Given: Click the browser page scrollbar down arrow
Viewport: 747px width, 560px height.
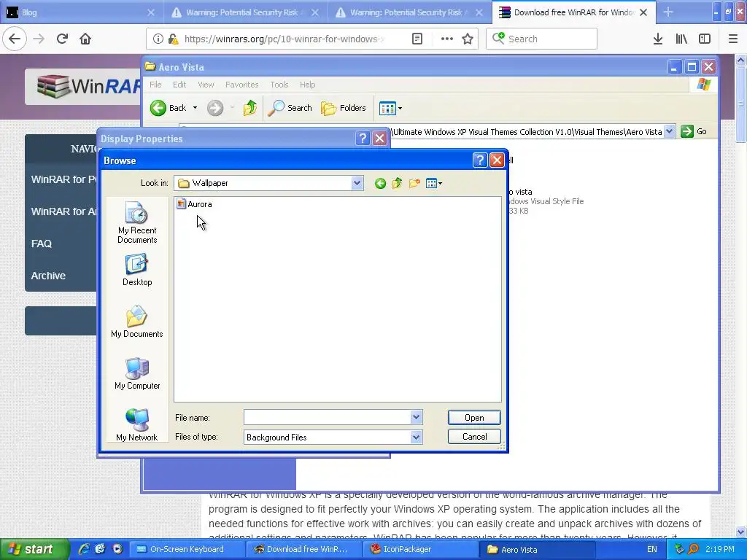Looking at the screenshot, I should [x=740, y=532].
